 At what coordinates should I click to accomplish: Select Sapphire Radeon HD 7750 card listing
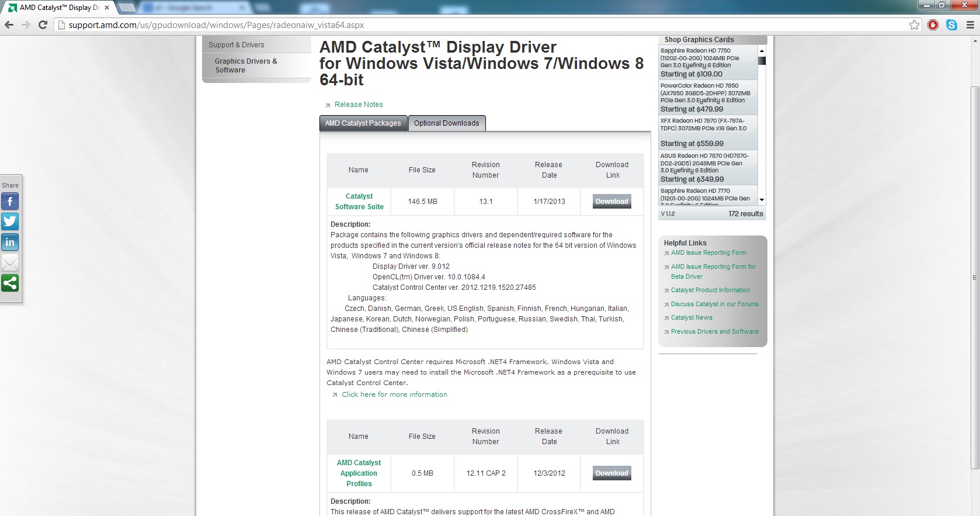click(708, 63)
